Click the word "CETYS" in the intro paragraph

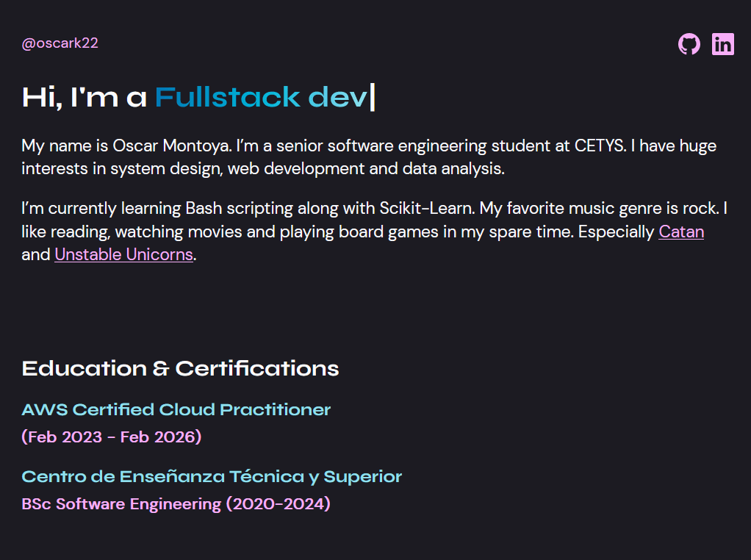(x=601, y=146)
